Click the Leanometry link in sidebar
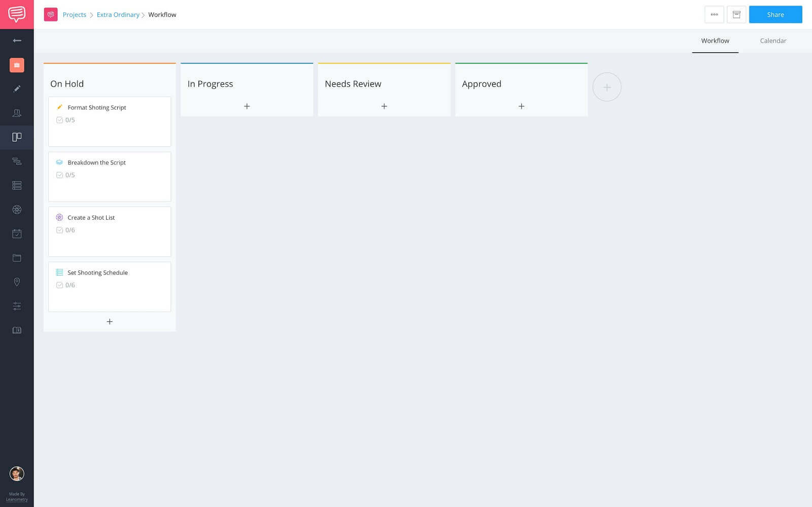812x507 pixels. [x=17, y=499]
